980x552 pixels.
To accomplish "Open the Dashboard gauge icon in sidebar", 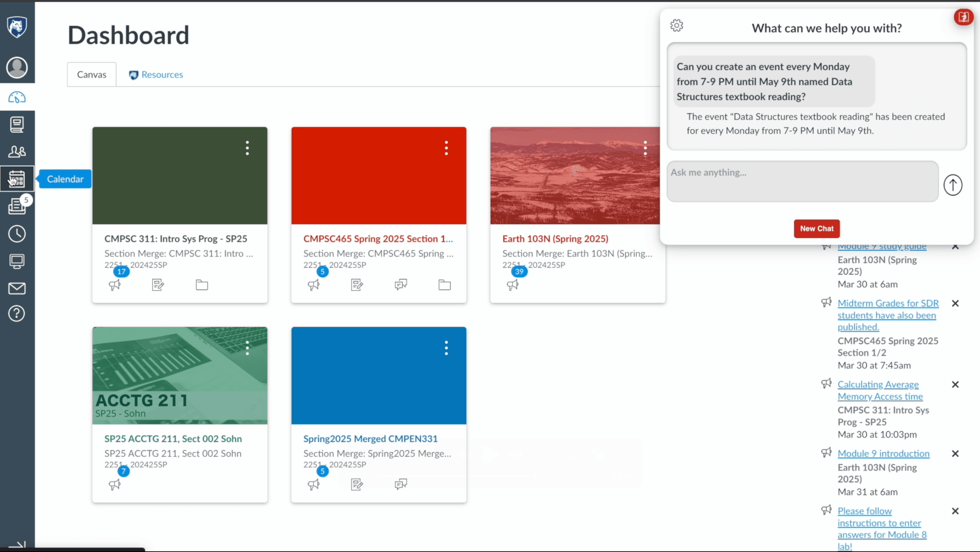I will 17,97.
